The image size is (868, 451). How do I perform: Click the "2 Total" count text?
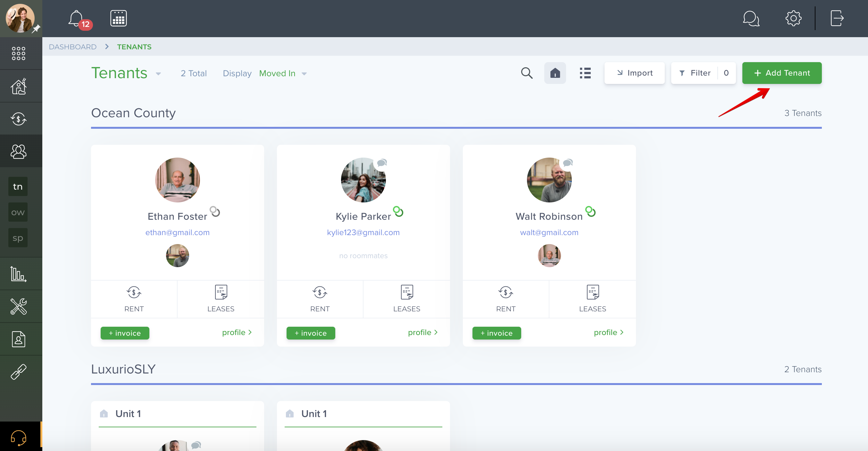tap(194, 73)
